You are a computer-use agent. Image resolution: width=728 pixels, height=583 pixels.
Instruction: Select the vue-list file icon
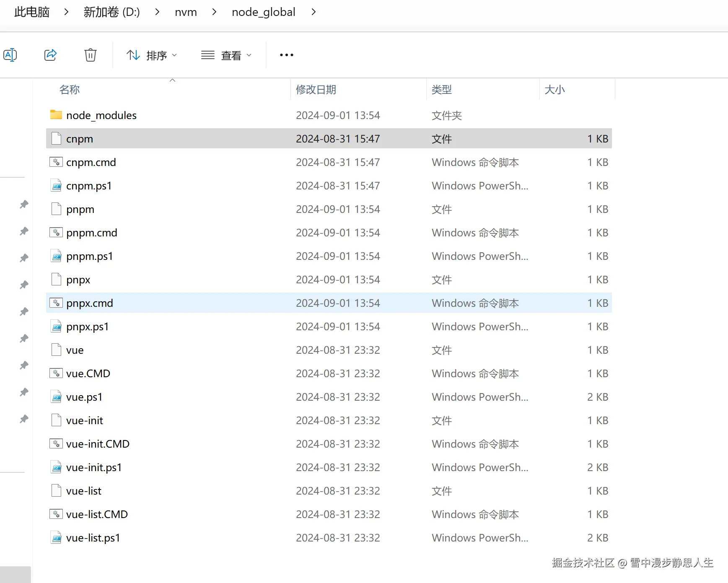(56, 490)
